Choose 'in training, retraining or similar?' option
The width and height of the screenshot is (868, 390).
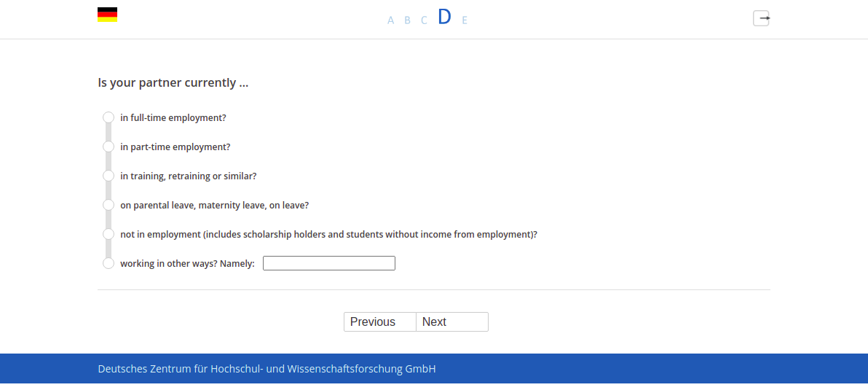click(108, 176)
